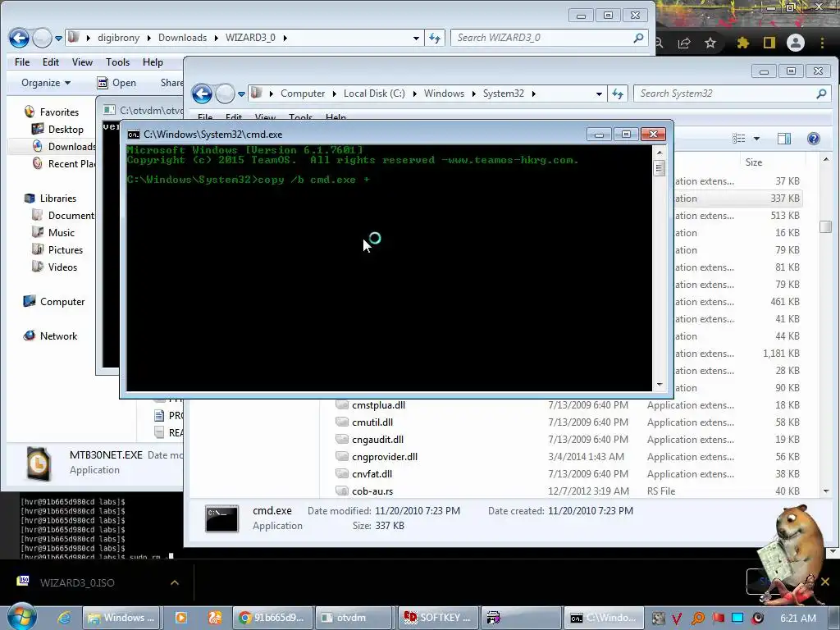Viewport: 840px width, 630px height.
Task: Open the Chrome profile avatar
Action: click(796, 43)
